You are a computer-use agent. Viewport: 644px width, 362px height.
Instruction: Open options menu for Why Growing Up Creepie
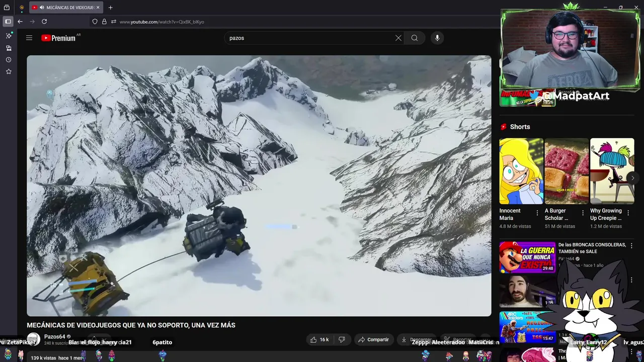[x=628, y=213]
